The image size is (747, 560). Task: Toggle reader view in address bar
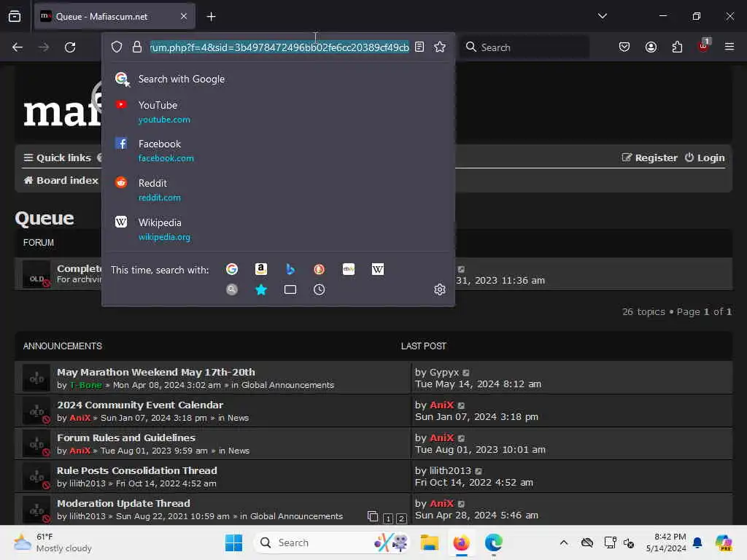(419, 47)
